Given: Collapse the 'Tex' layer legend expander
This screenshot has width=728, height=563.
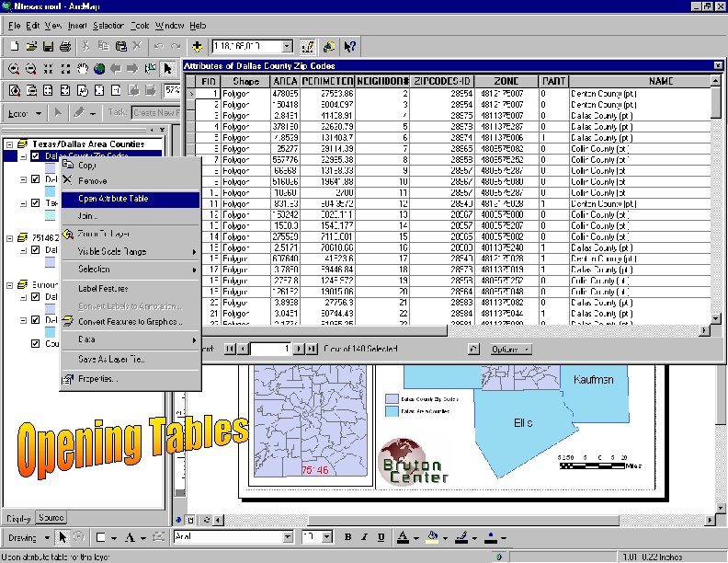Looking at the screenshot, I should click(x=23, y=203).
